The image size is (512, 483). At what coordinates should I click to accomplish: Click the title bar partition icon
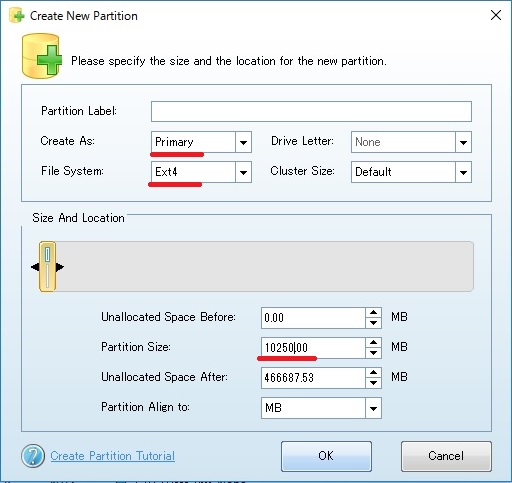17,15
